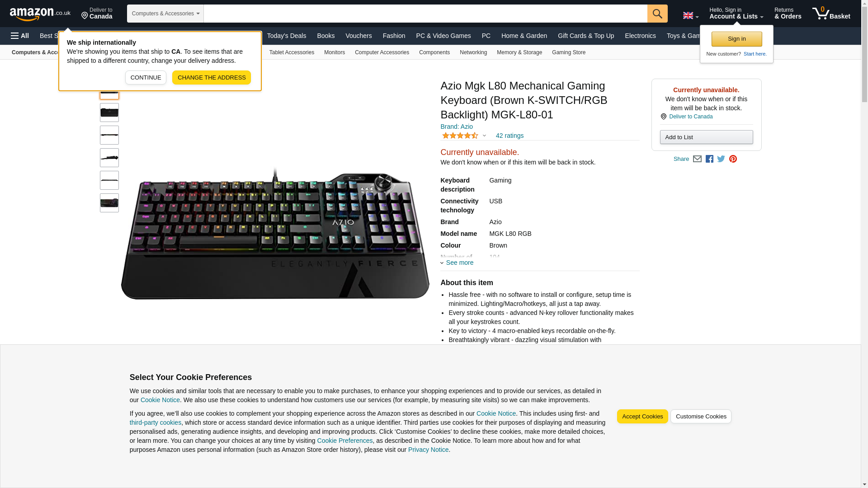Click into the search text field
The height and width of the screenshot is (488, 868).
click(x=425, y=14)
